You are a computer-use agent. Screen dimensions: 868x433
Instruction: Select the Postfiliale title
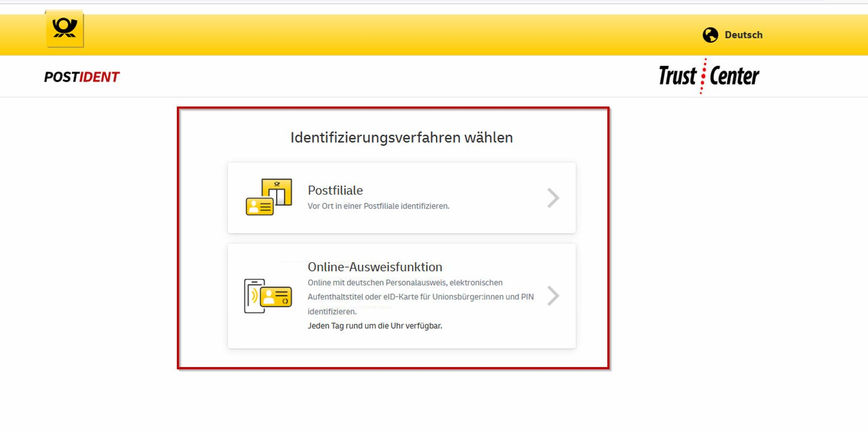click(335, 190)
